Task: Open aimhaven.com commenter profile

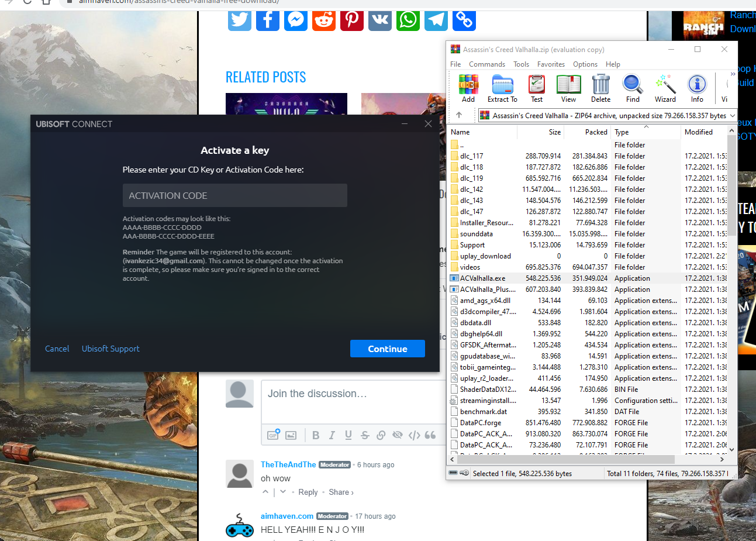Action: pos(287,516)
